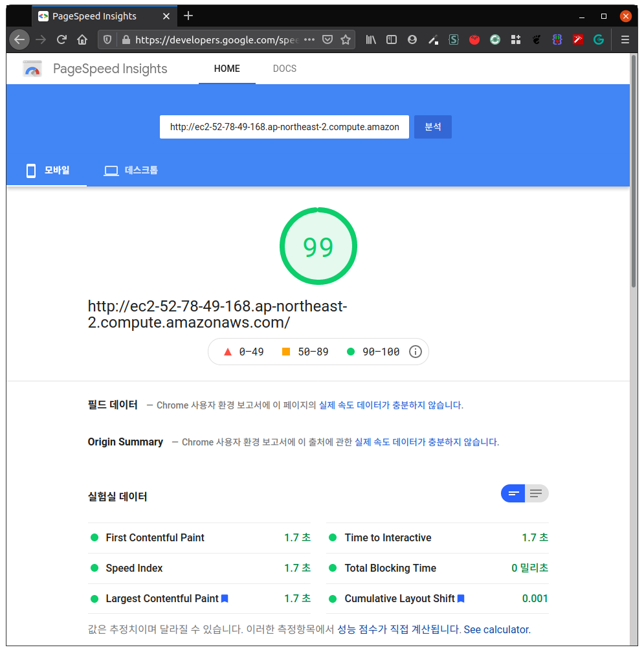Screen dimensions: 644x652
Task: Click the browser address bar
Action: (216, 40)
